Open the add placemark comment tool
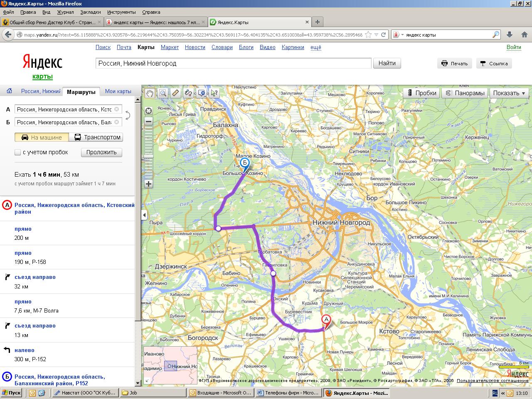This screenshot has width=532, height=399. coord(202,93)
